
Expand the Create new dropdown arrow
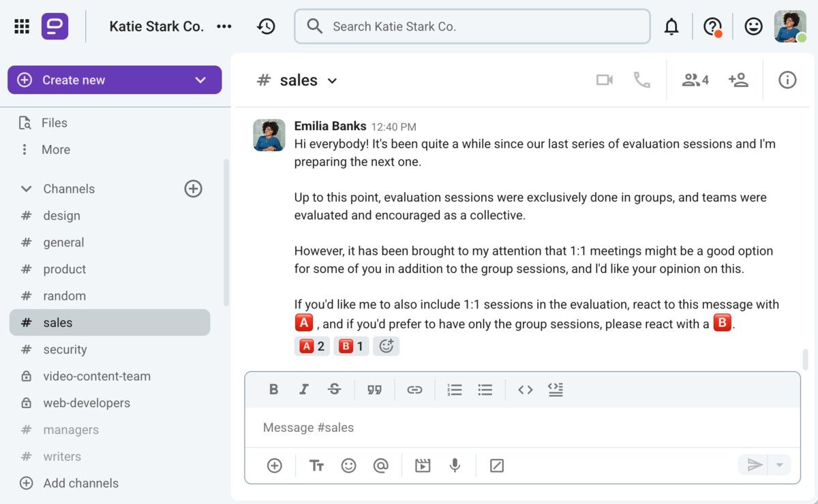coord(200,80)
